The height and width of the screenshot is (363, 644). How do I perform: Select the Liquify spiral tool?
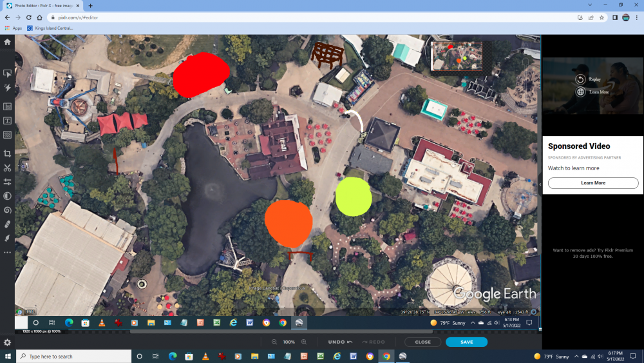coord(7,210)
